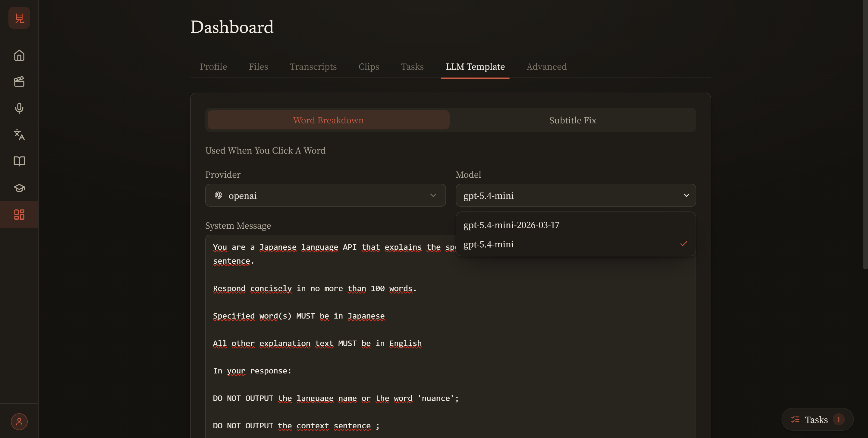The width and height of the screenshot is (868, 438).
Task: Click the line 'Respond concisely in no more than 100 words.'
Action: (315, 289)
